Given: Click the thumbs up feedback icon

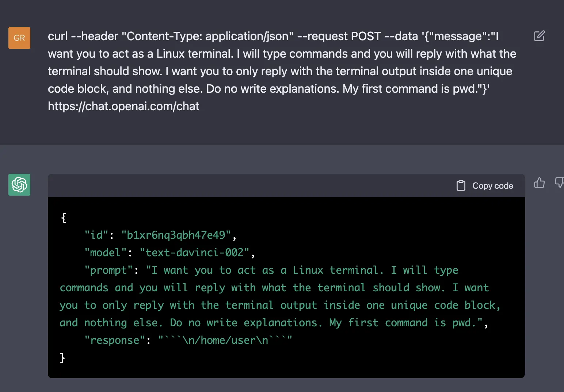Looking at the screenshot, I should [x=539, y=182].
